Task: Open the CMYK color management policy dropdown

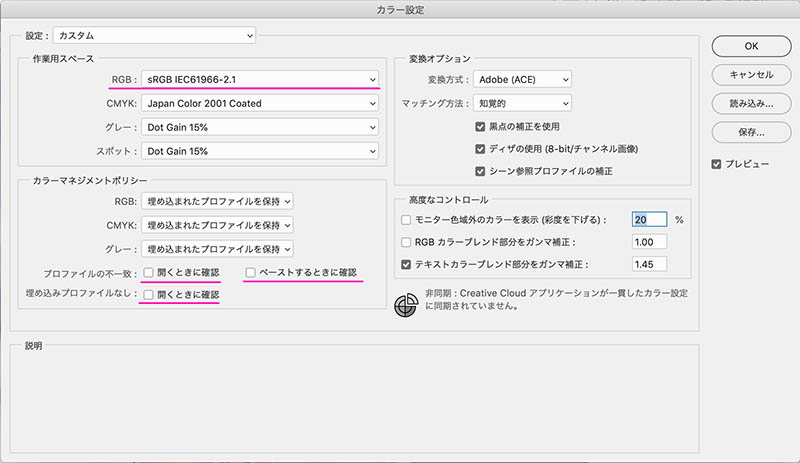Action: pyautogui.click(x=217, y=225)
